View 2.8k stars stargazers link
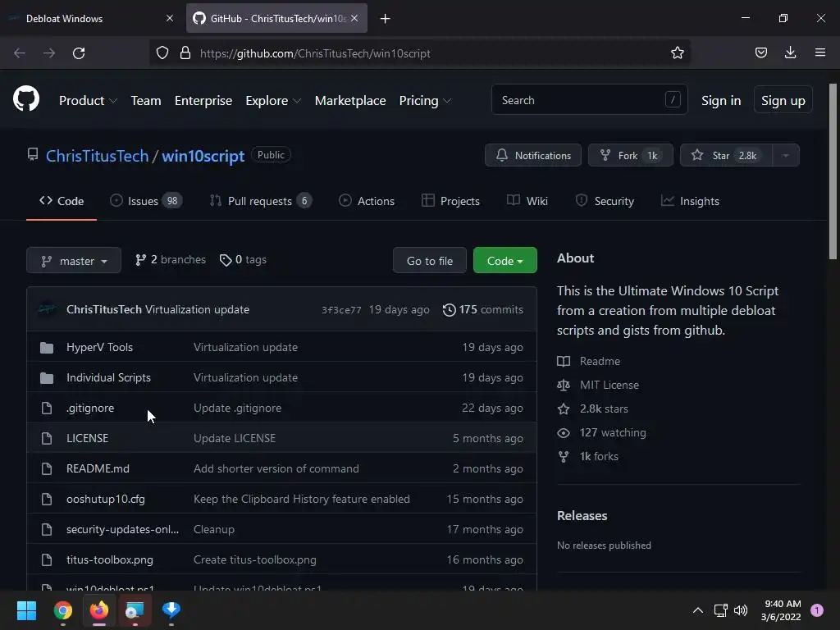The image size is (840, 630). [x=592, y=409]
